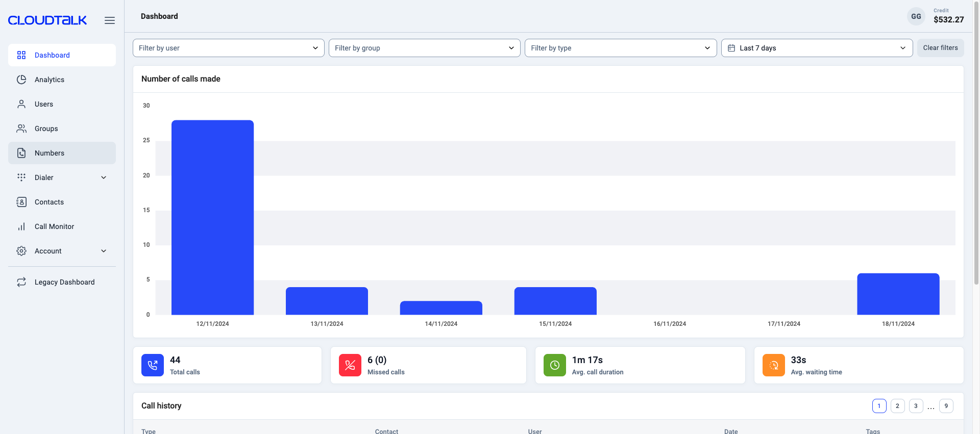Open the Filter by type dropdown
The image size is (980, 434).
point(620,48)
